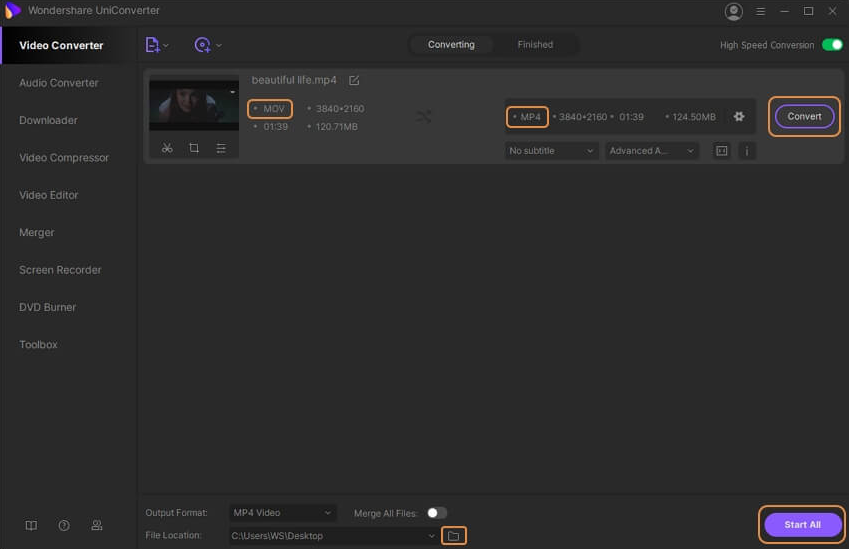849x549 pixels.
Task: Open the Advanced audio track dropdown
Action: 651,151
